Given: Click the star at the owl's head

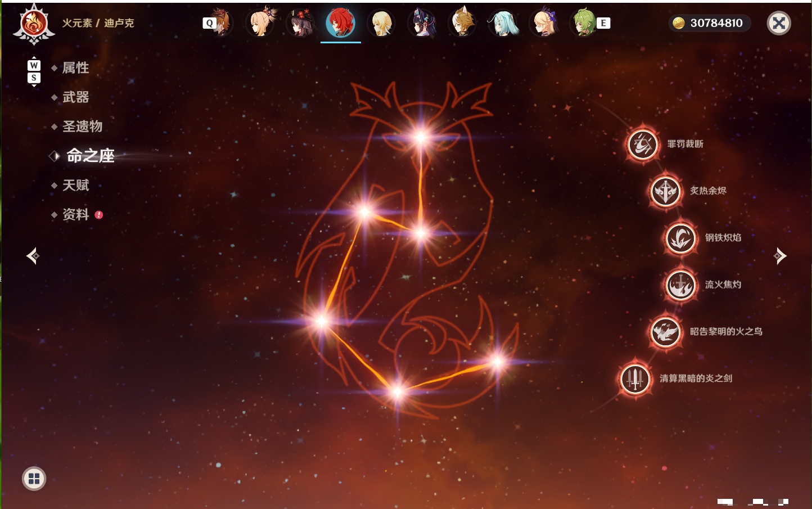Looking at the screenshot, I should [421, 137].
